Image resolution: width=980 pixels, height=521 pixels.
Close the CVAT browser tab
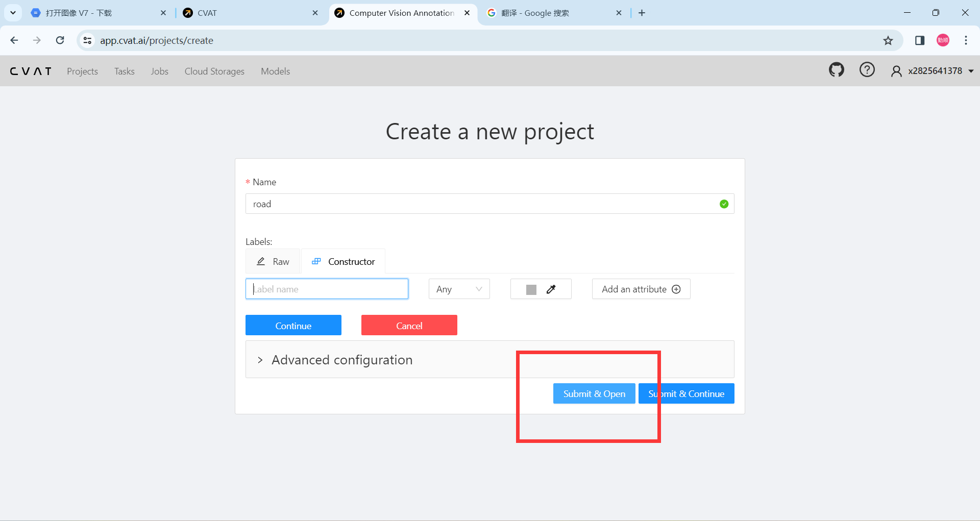coord(315,13)
